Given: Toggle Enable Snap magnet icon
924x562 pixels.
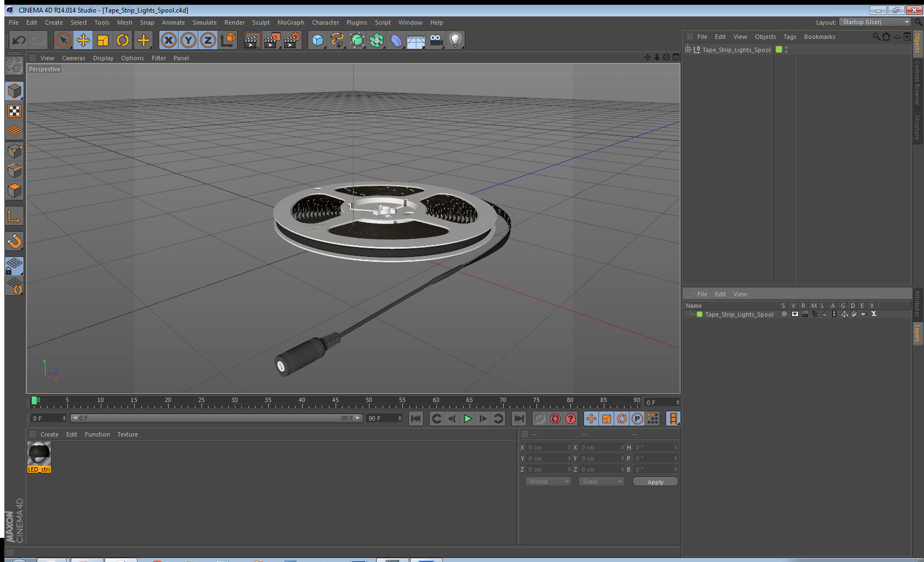Looking at the screenshot, I should tap(14, 242).
